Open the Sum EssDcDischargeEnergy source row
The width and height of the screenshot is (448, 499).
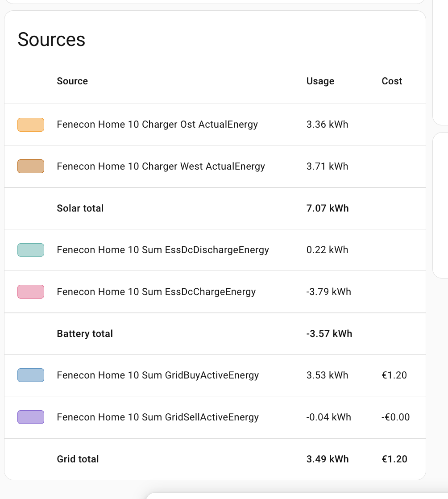pyautogui.click(x=163, y=250)
